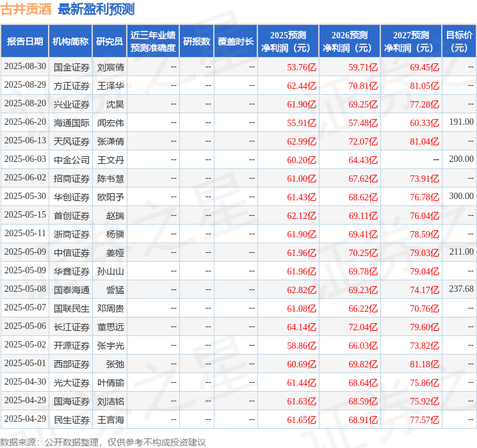
Task: Select the 国泰海通 institution cell
Action: 72,290
